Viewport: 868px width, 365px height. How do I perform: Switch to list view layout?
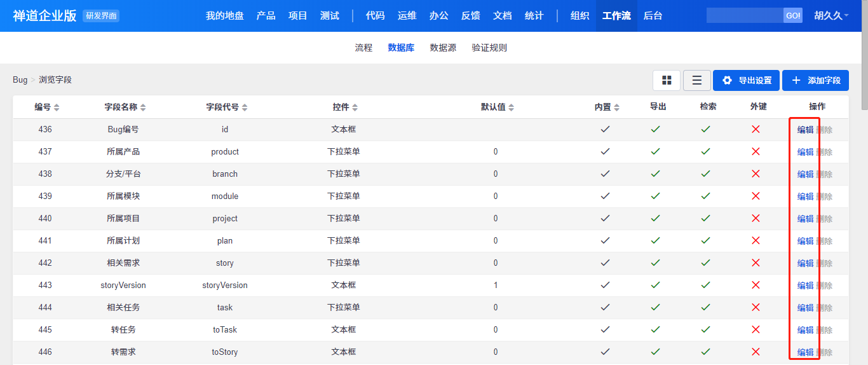697,81
